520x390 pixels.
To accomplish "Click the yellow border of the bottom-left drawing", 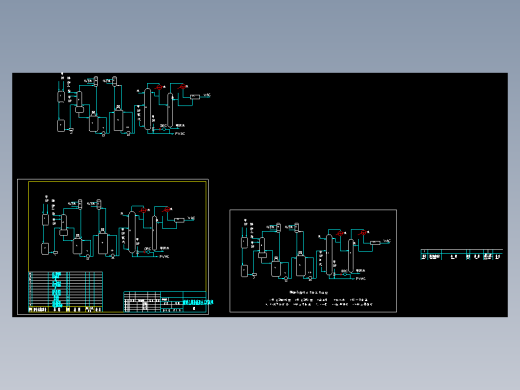I will tap(117, 182).
